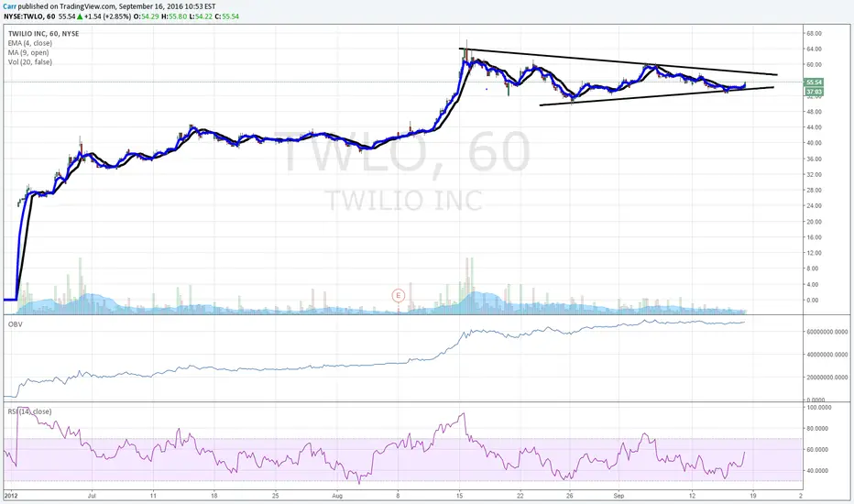Click the 0.00 price axis label

[x=812, y=301]
